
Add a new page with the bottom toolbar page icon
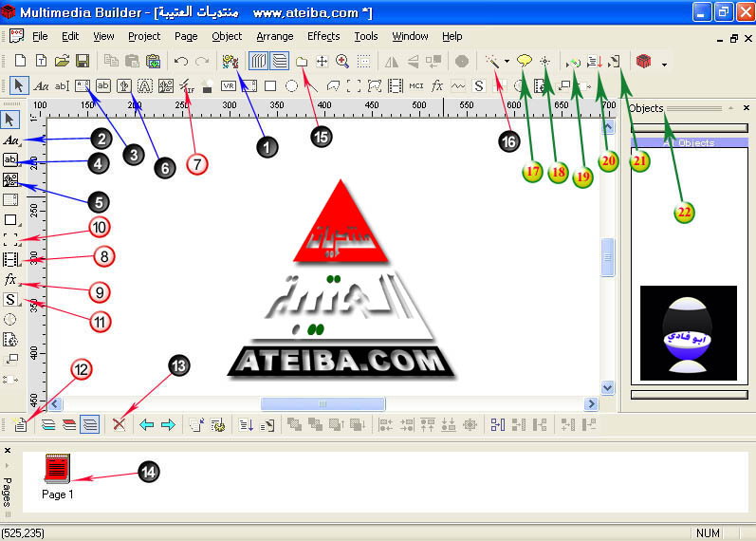(20, 424)
